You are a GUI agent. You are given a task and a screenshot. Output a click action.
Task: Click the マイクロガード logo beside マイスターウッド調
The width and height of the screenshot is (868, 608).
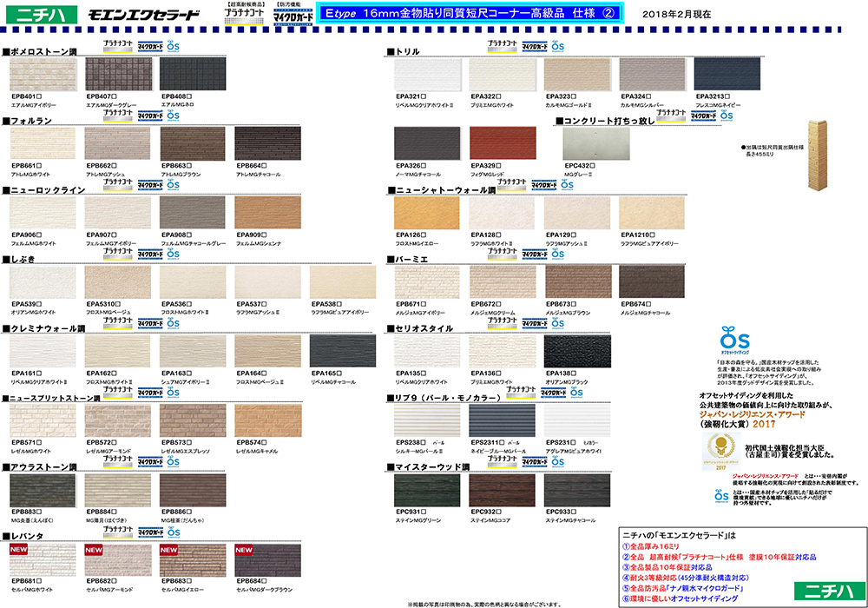click(x=535, y=462)
